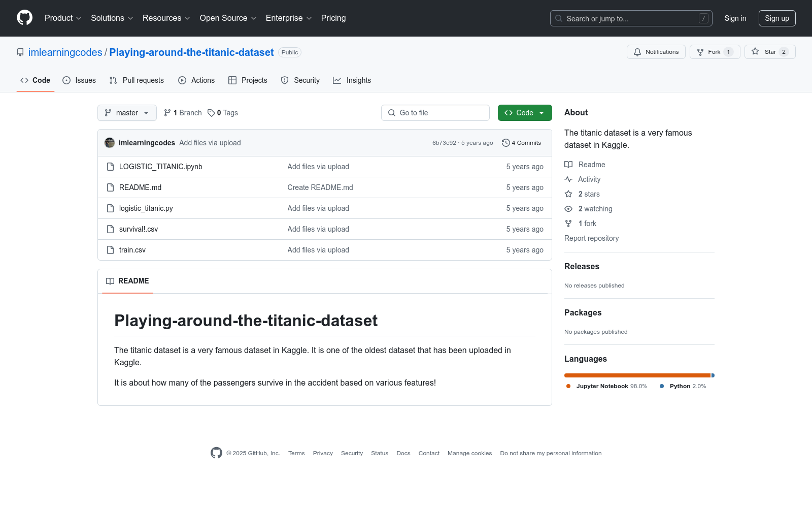This screenshot has height=508, width=812.
Task: Focus the Go to file input
Action: point(435,113)
